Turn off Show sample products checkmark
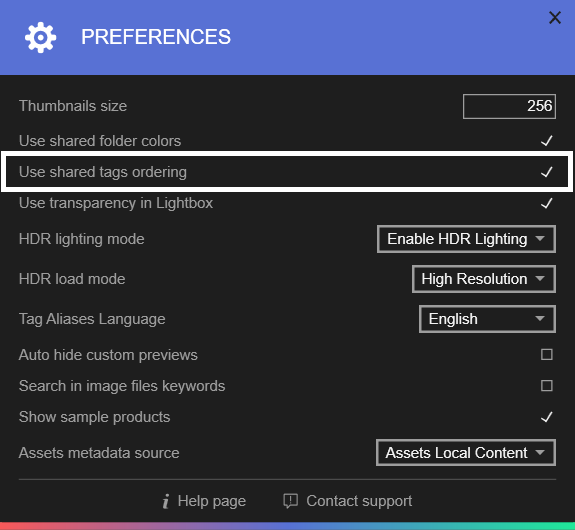The height and width of the screenshot is (530, 575). [x=547, y=417]
